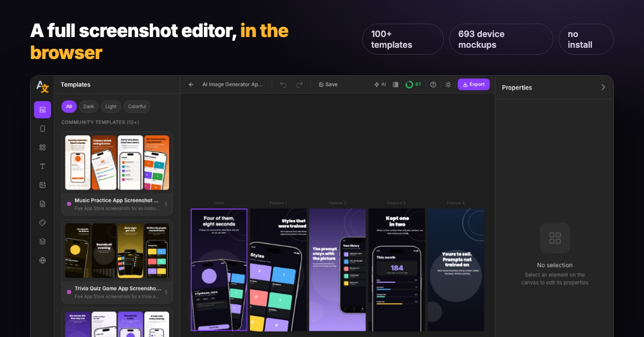
Task: Filter templates by Colorful
Action: [x=137, y=106]
